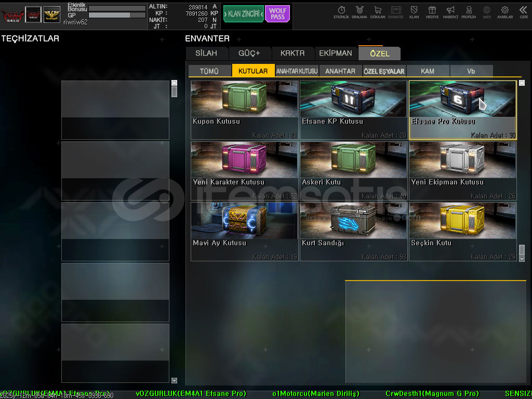This screenshot has height=399, width=532.
Task: Open the Dükkan shop cart icon
Action: pyautogui.click(x=377, y=12)
